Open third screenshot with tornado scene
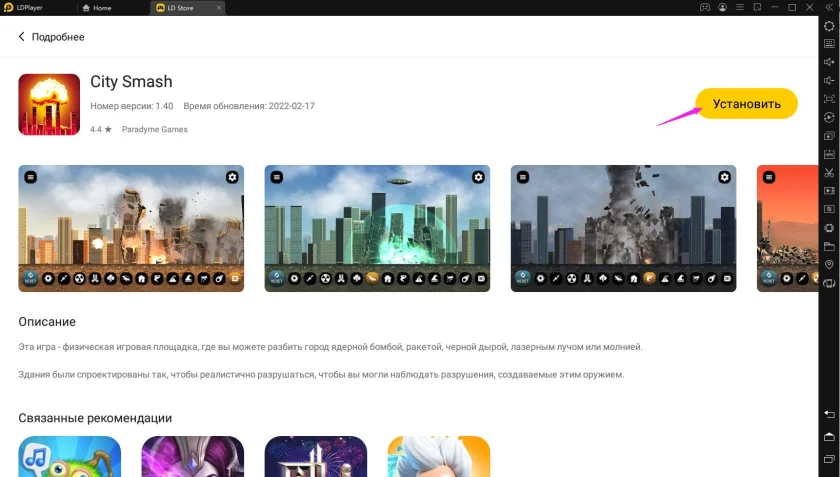This screenshot has height=477, width=840. point(623,228)
